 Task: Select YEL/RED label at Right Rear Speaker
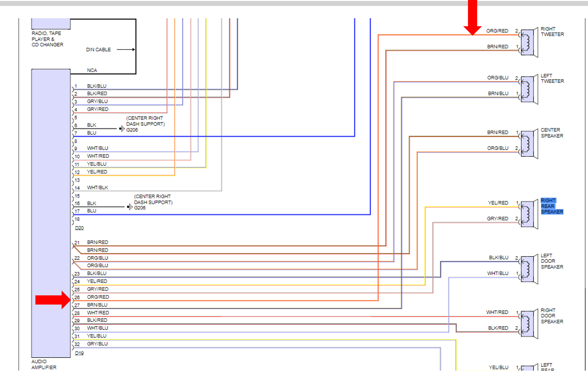(498, 203)
